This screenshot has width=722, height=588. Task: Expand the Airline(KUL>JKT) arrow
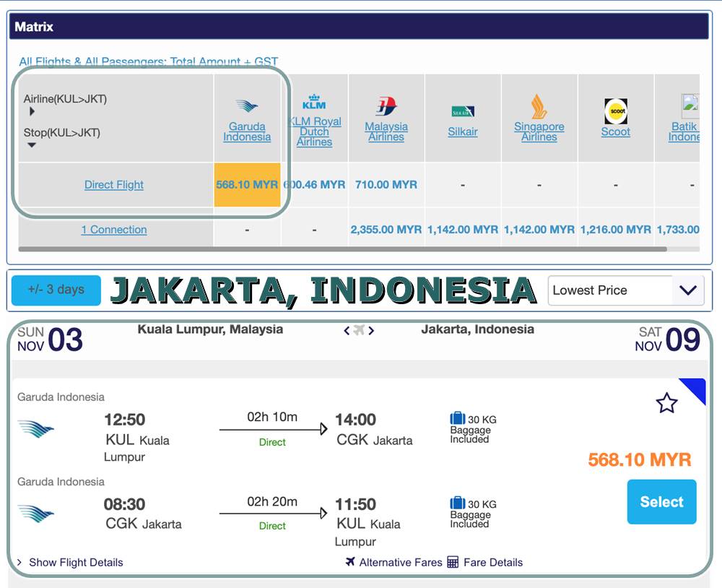click(x=32, y=111)
